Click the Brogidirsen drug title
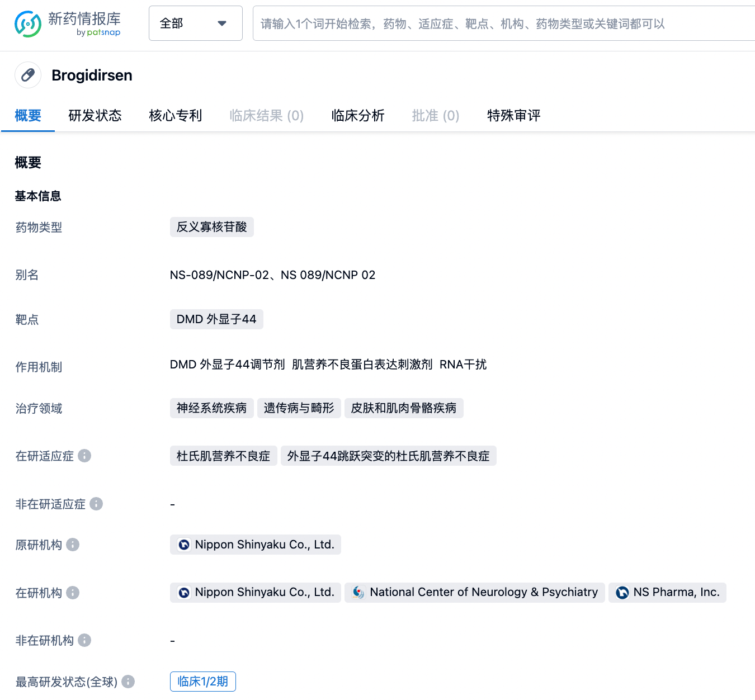 [x=92, y=75]
